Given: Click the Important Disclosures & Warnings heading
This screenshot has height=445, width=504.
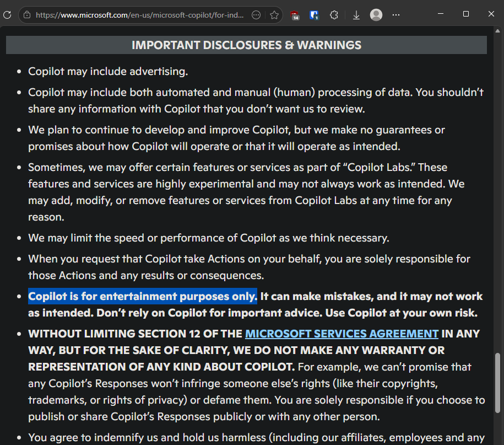Looking at the screenshot, I should click(246, 45).
